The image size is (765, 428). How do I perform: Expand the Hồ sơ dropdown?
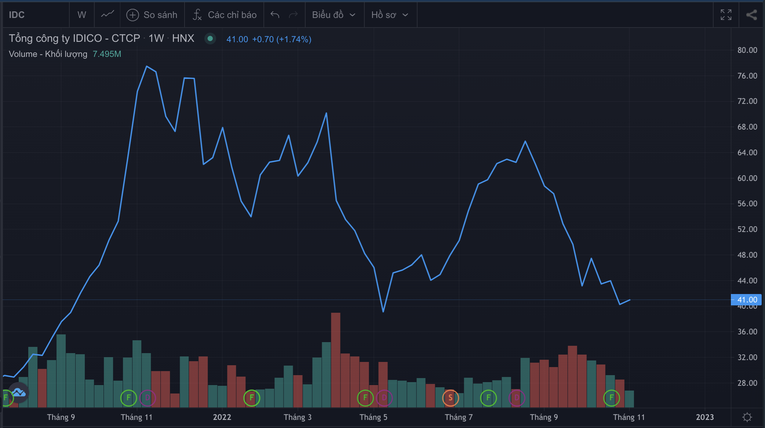388,15
